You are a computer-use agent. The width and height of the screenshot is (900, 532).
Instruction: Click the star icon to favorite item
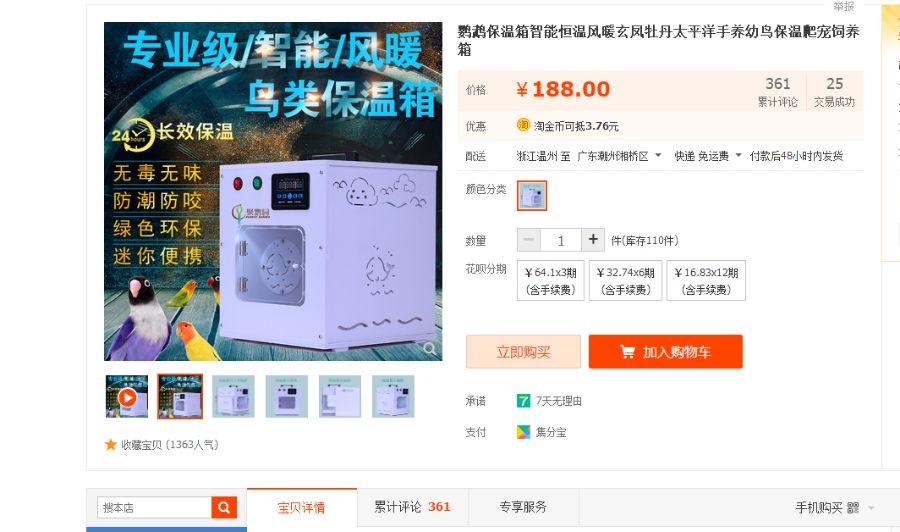[x=111, y=445]
